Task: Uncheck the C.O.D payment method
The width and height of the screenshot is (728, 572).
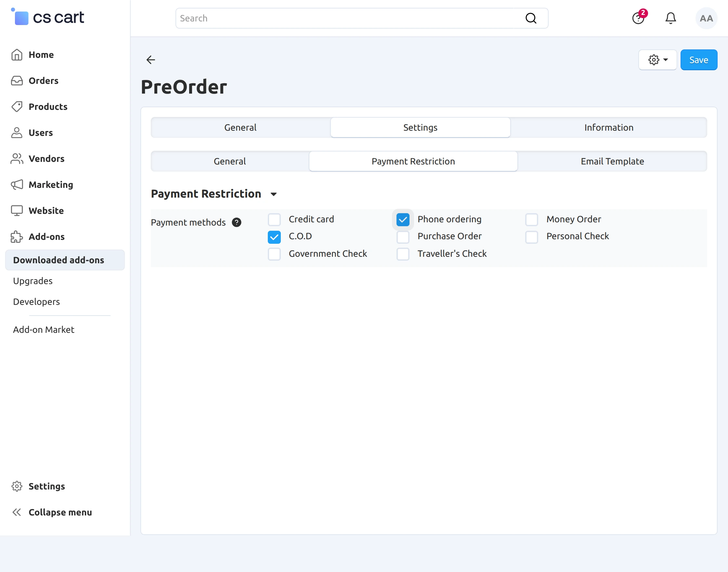Action: point(274,237)
